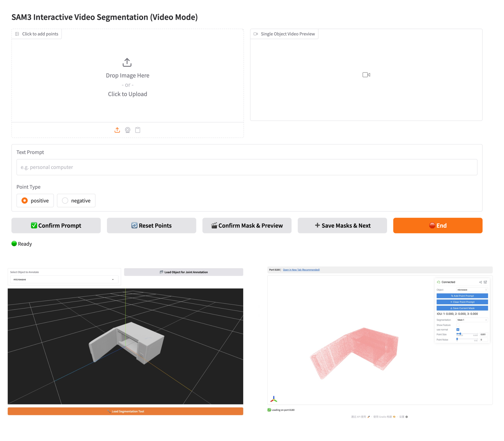Click the green Ready status circle
504x441 pixels.
(x=14, y=244)
